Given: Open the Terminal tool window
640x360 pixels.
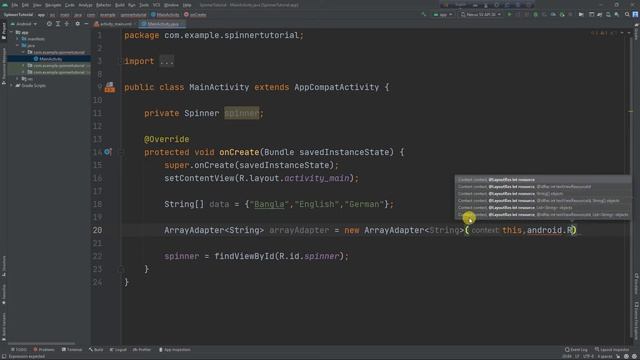Looking at the screenshot, I should click(72, 350).
